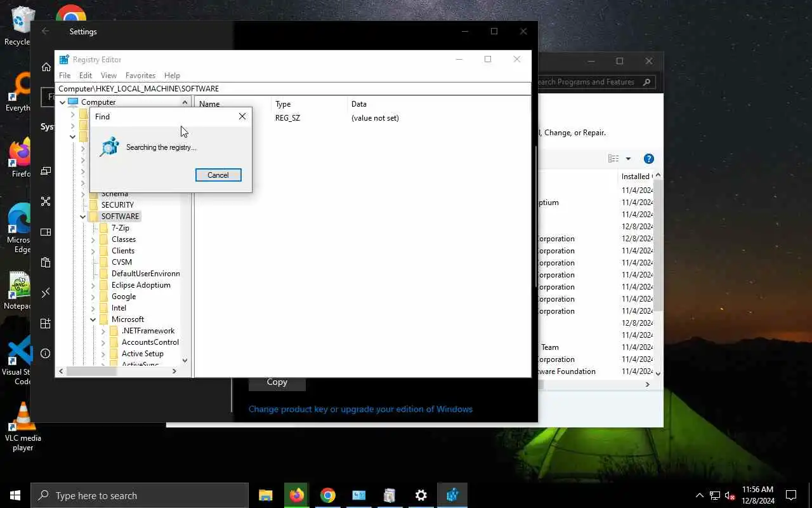The width and height of the screenshot is (812, 508).
Task: Click registry tree scroll-right arrow
Action: coord(174,371)
